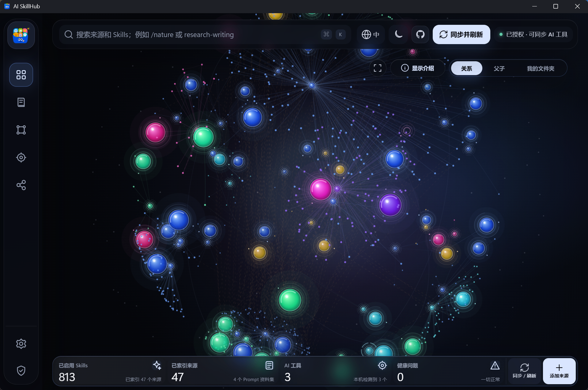588x390 pixels.
Task: Open the target detection sidebar icon
Action: tap(21, 157)
